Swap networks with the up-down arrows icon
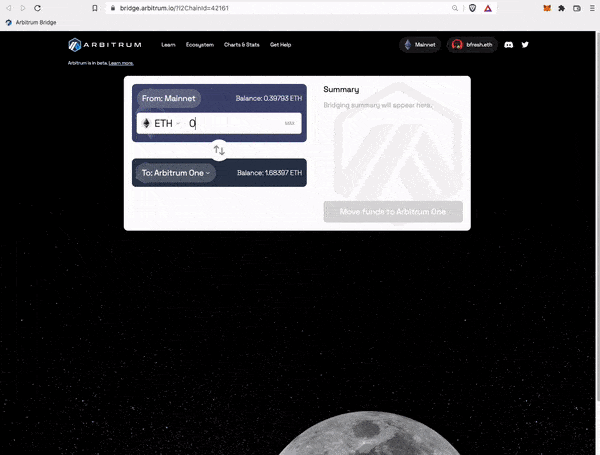Viewport: 600px width, 455px height. click(x=219, y=150)
